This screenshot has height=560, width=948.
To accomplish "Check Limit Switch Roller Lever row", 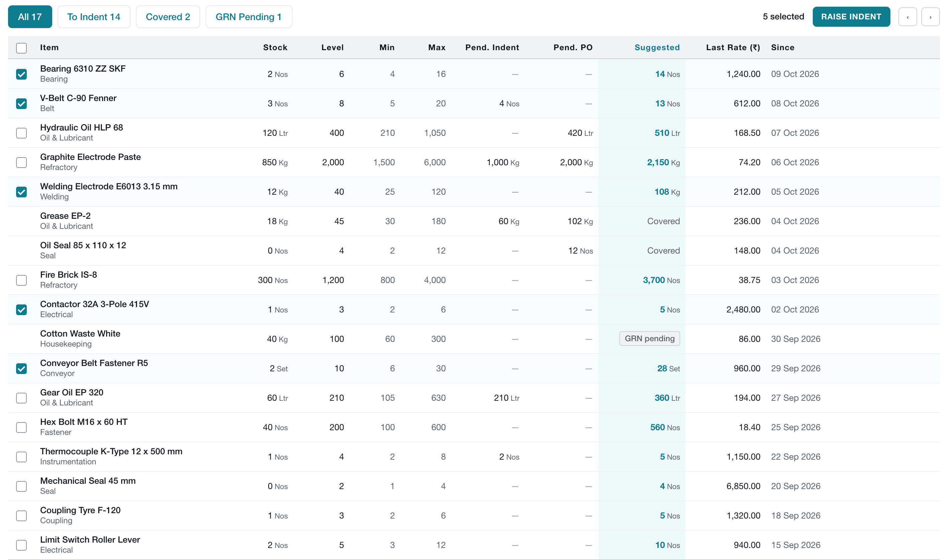I will 21,545.
